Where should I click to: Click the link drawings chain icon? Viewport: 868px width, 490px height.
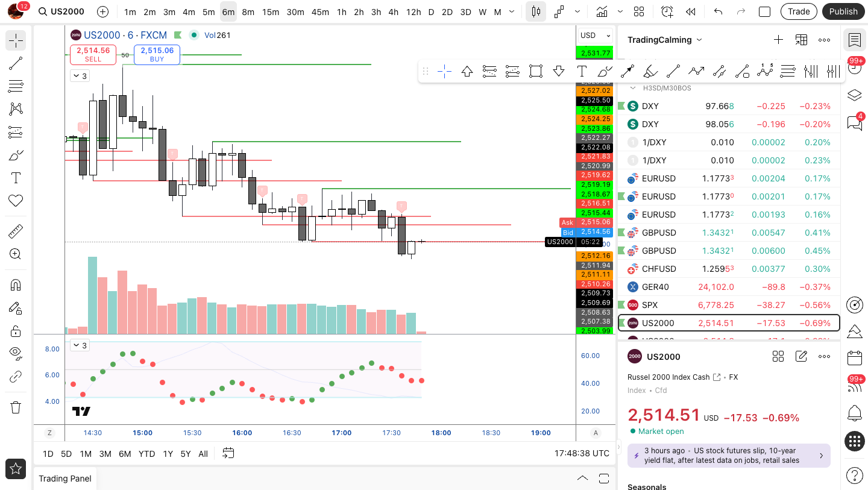pyautogui.click(x=16, y=377)
